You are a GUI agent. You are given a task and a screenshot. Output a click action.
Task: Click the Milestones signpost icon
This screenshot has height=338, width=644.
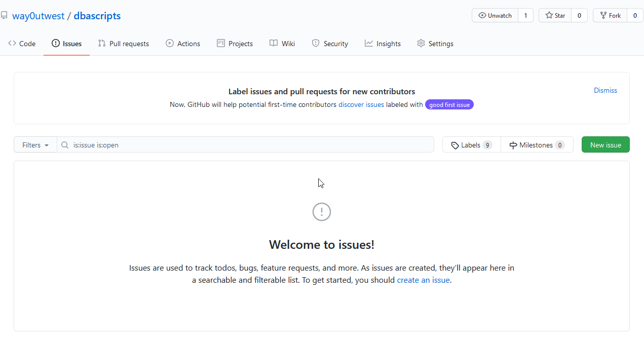pyautogui.click(x=513, y=145)
